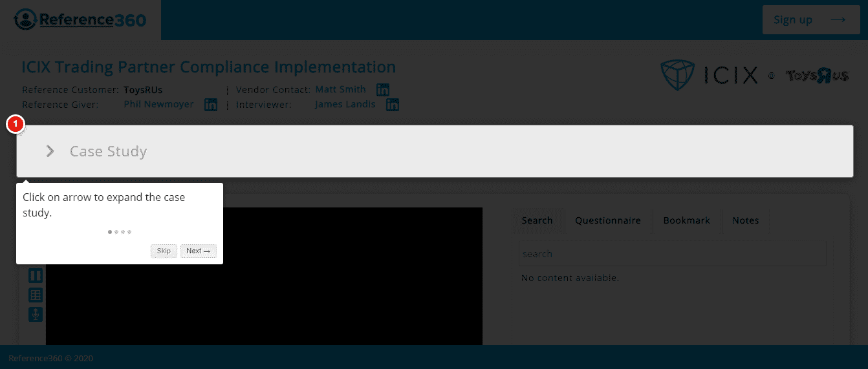
Task: Select the table grid view icon
Action: point(36,295)
